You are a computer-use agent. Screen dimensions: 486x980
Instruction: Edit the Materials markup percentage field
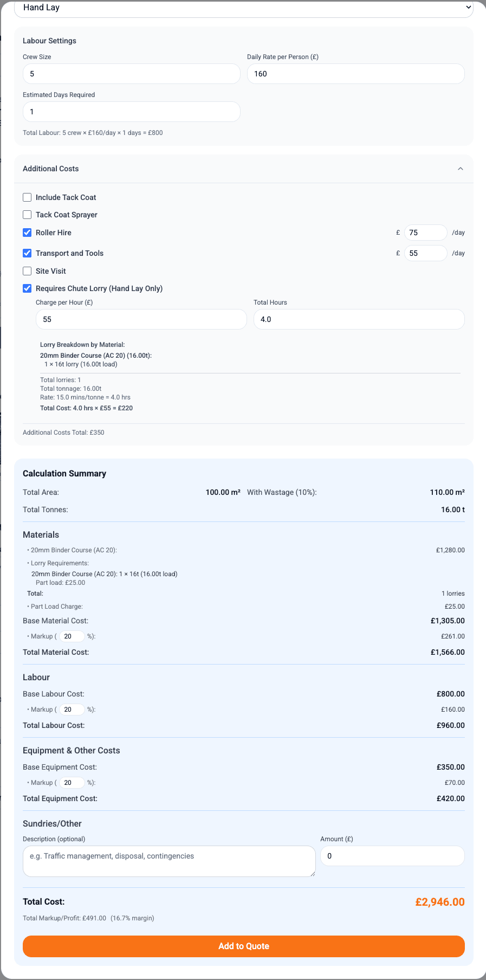coord(72,636)
